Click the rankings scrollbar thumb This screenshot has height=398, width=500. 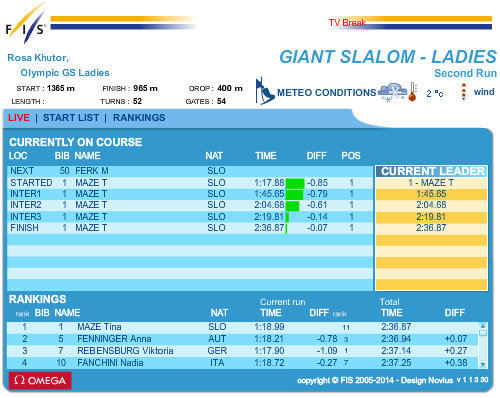click(x=483, y=333)
